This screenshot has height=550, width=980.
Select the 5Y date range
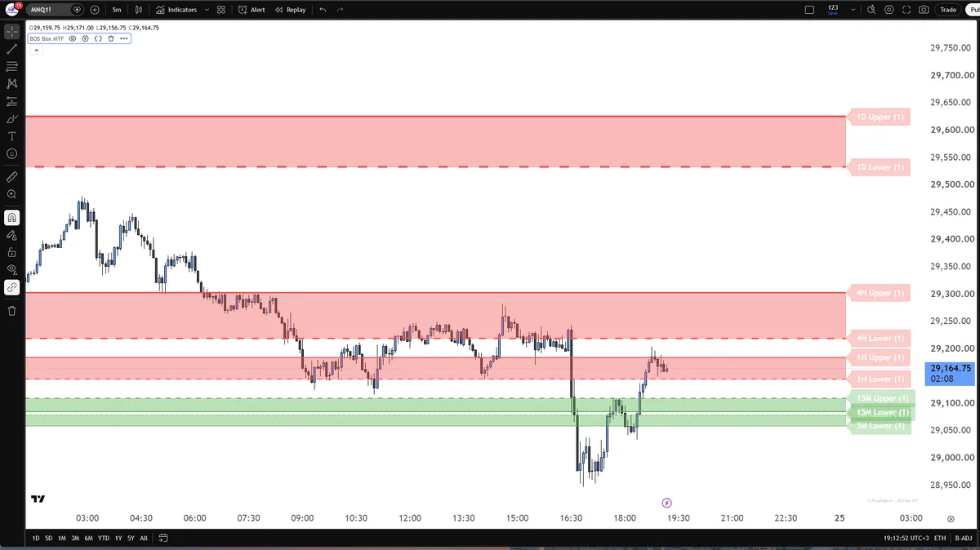[131, 538]
